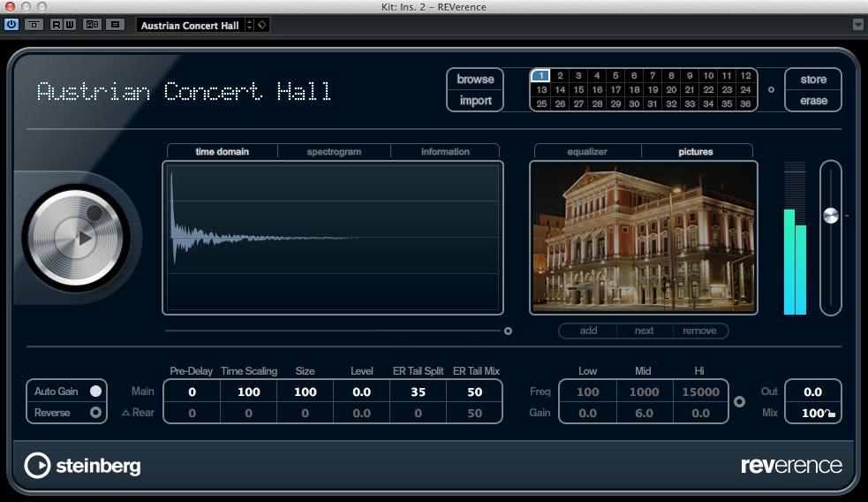Click Mid Freq value 1000
This screenshot has width=868, height=502.
(x=644, y=392)
